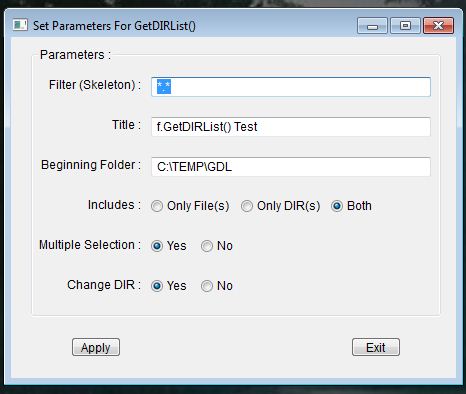
Task: Click the Exit button
Action: pyautogui.click(x=376, y=347)
